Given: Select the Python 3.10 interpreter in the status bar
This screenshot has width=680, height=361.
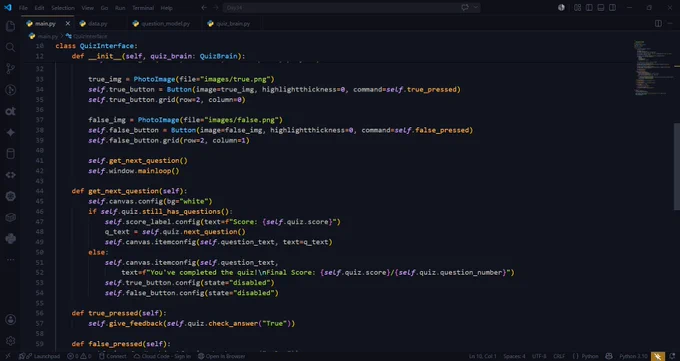Looking at the screenshot, I should pos(633,356).
